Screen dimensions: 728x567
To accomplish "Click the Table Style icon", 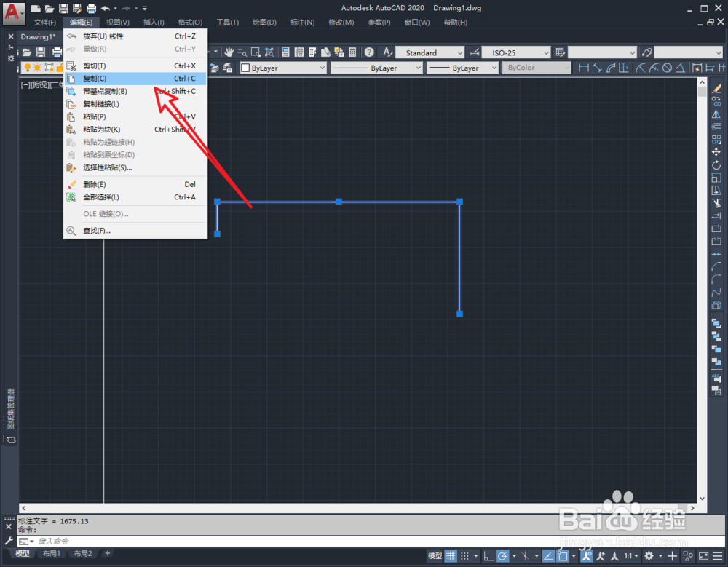I will (x=561, y=52).
